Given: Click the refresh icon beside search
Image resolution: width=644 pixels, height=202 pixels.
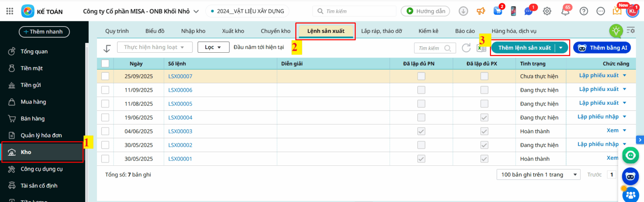Looking at the screenshot, I should click(x=466, y=48).
